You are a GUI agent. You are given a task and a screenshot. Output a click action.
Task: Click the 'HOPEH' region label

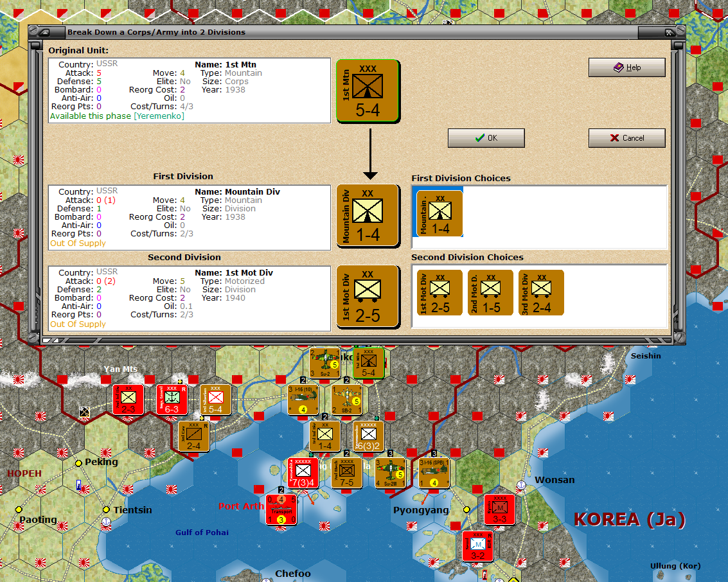(24, 473)
